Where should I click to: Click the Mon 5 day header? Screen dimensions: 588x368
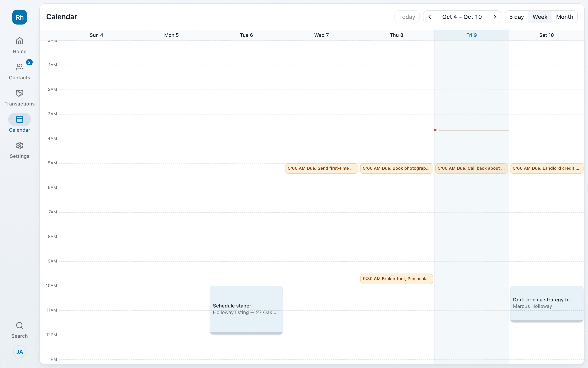[171, 35]
